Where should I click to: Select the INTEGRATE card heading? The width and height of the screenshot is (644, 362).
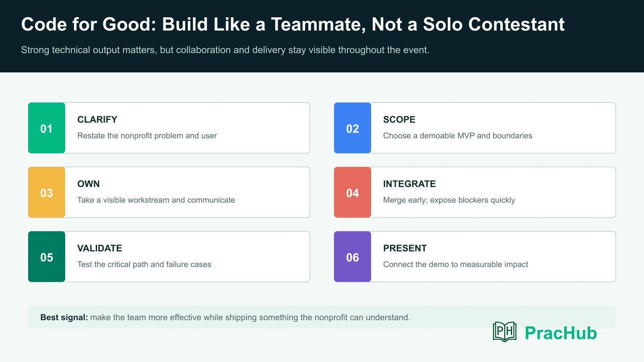coord(409,184)
